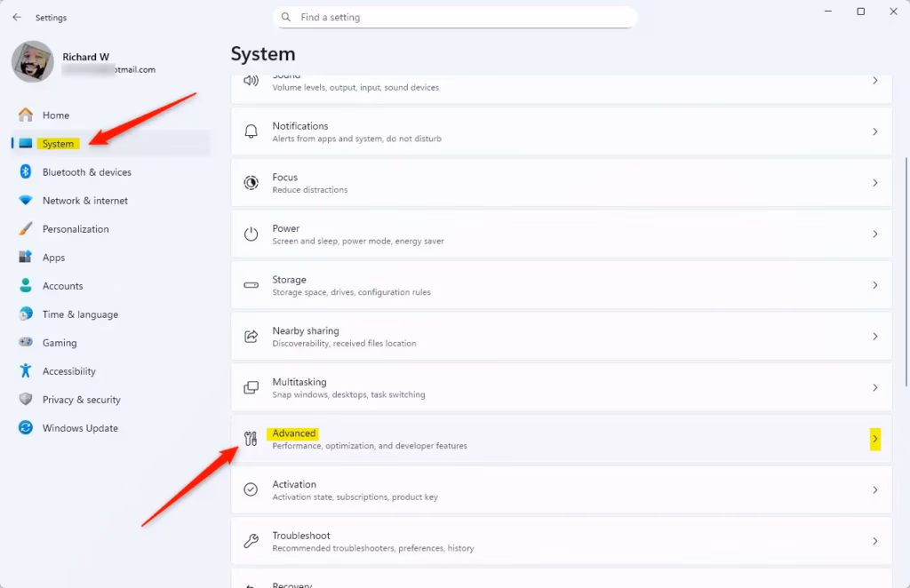Image resolution: width=910 pixels, height=588 pixels.
Task: Open Multitasking via its right chevron
Action: (875, 387)
